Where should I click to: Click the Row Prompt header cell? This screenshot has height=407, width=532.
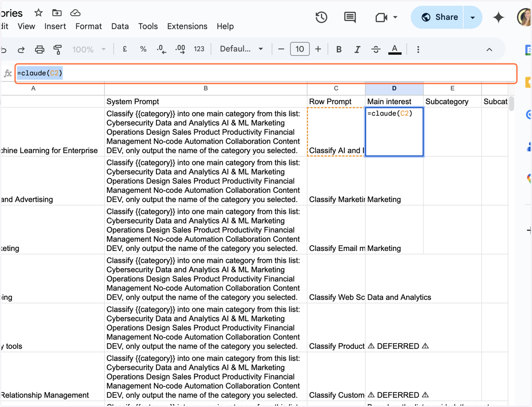click(336, 102)
